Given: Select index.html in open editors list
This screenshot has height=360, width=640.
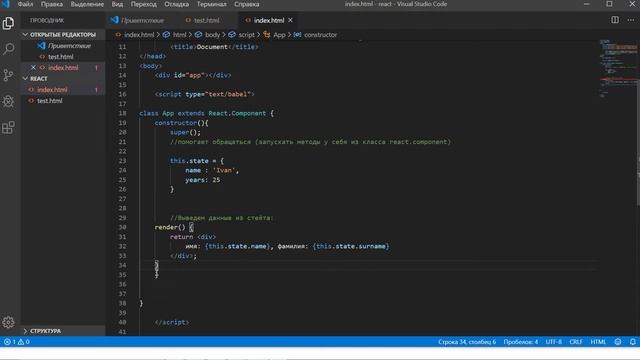Looking at the screenshot, I should (63, 67).
